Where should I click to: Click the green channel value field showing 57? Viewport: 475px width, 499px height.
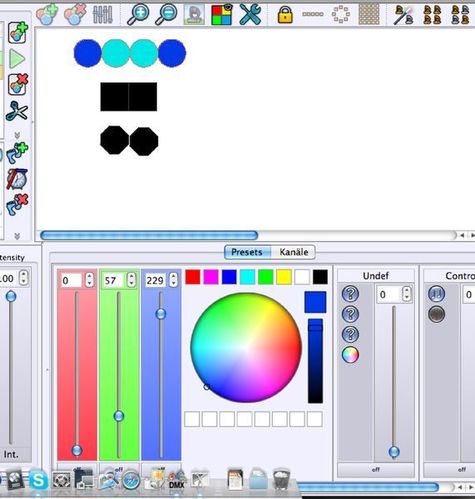(x=114, y=280)
